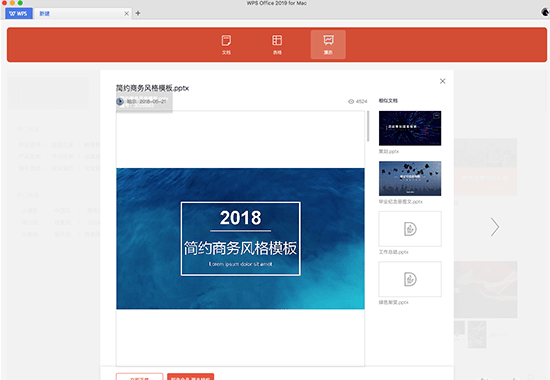Open the WPS home tab
The width and height of the screenshot is (550, 380).
(x=19, y=13)
